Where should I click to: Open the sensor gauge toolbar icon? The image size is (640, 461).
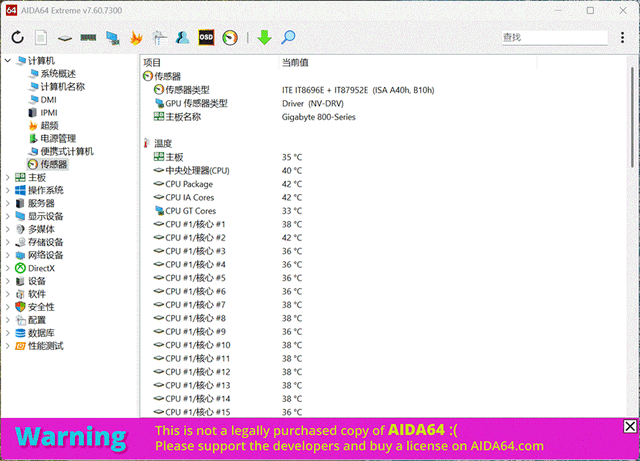[x=230, y=38]
